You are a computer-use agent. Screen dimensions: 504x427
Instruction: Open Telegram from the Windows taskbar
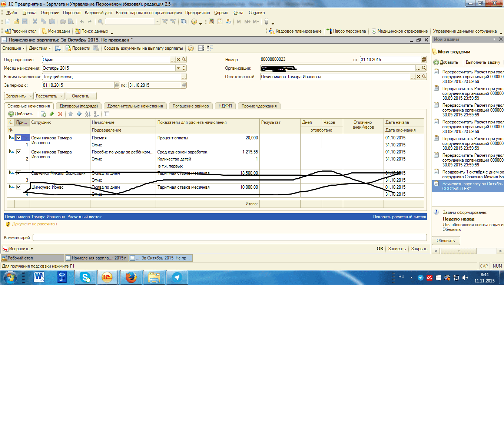(177, 277)
